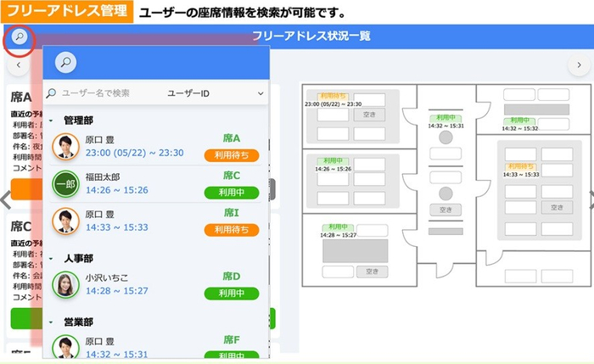Screen dimensions: 594x364
Task: Click the circled search icon in top-left header
Action: (x=19, y=37)
